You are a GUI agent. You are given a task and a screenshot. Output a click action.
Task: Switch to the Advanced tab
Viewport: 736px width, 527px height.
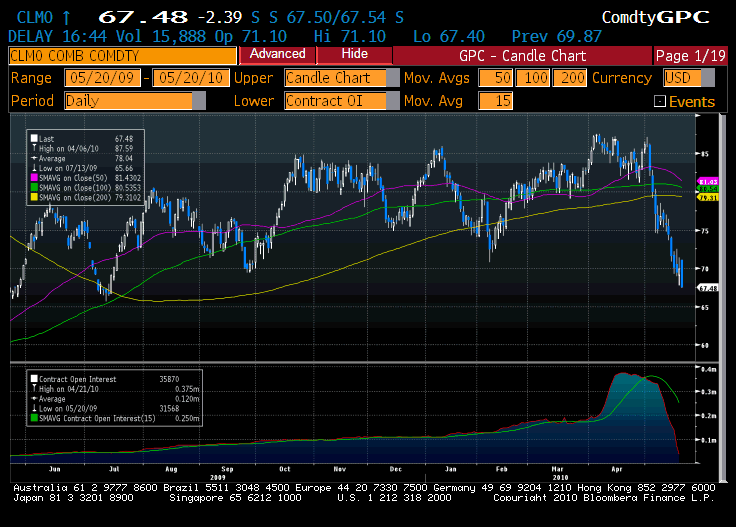[278, 54]
